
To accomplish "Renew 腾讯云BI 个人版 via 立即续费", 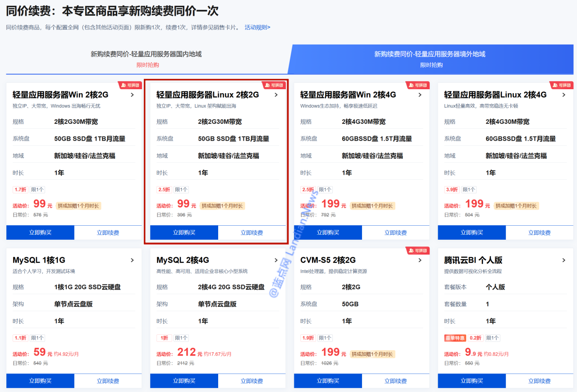I will [x=539, y=381].
